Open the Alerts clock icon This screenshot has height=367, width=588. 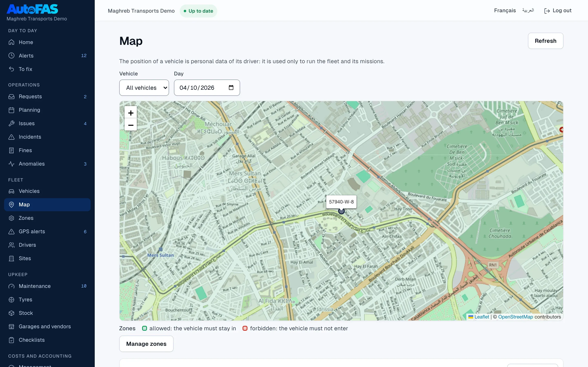(x=11, y=56)
